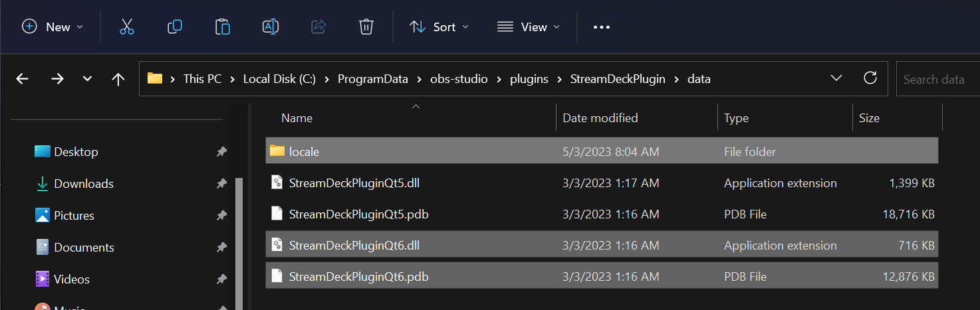The image size is (980, 310).
Task: Open recent locations chevron
Action: pyautogui.click(x=87, y=79)
